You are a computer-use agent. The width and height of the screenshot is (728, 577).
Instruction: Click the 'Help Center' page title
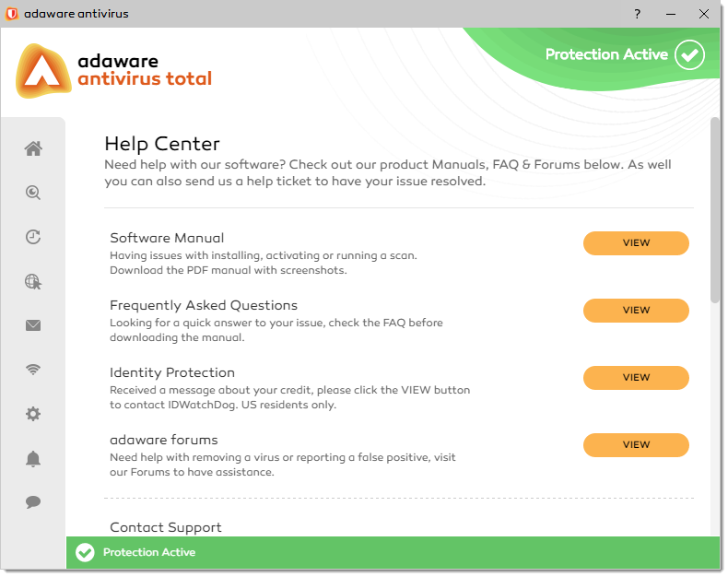coord(161,144)
